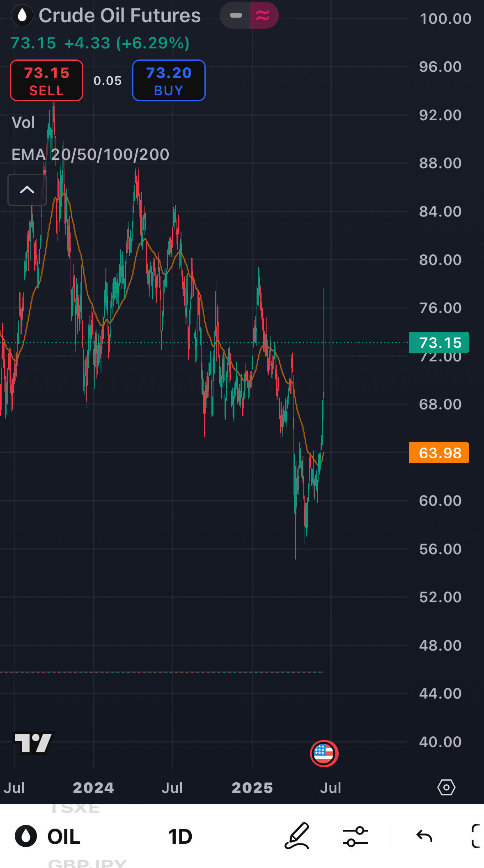
Task: Tap the 2024 label on the time axis
Action: coord(93,788)
